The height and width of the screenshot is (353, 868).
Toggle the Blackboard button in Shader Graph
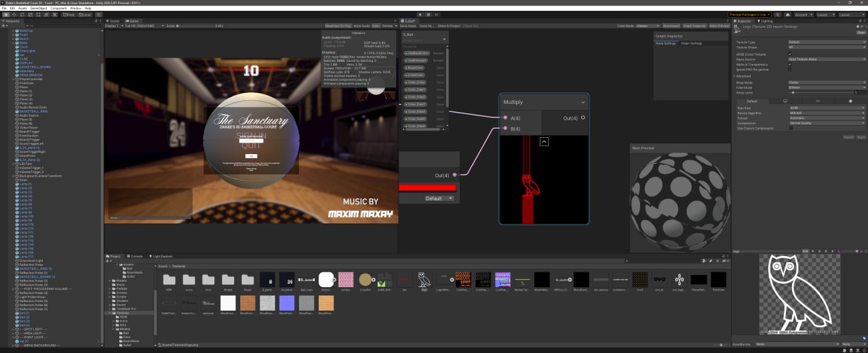coord(671,25)
